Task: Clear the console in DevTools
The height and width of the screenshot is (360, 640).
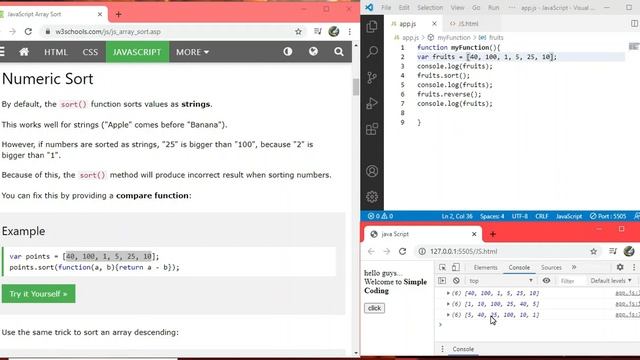Action: point(456,281)
